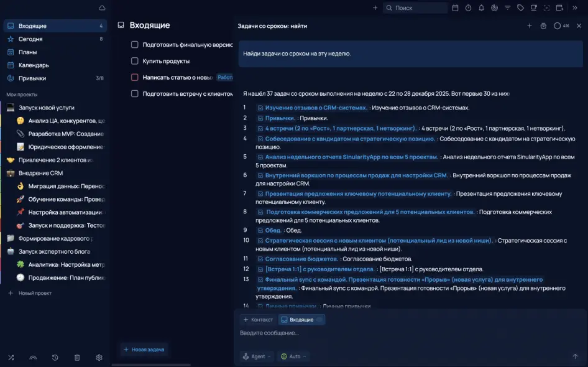The width and height of the screenshot is (588, 367).
Task: Go to 'Календарь' in the sidebar
Action: [x=34, y=65]
